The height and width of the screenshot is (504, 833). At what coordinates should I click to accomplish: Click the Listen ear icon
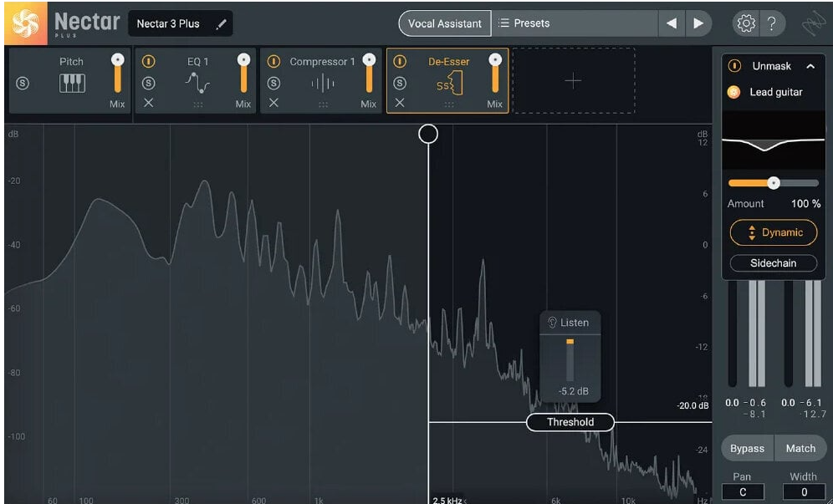pyautogui.click(x=552, y=323)
